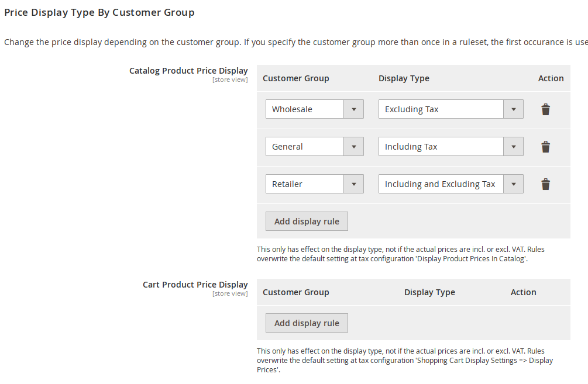The height and width of the screenshot is (384, 588).
Task: Expand the Retailer customer group dropdown
Action: click(x=314, y=184)
